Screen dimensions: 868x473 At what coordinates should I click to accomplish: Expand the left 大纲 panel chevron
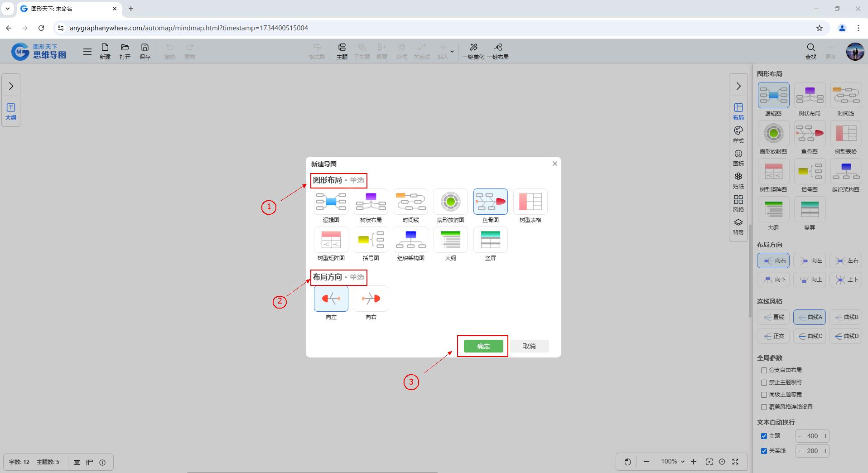[x=11, y=86]
